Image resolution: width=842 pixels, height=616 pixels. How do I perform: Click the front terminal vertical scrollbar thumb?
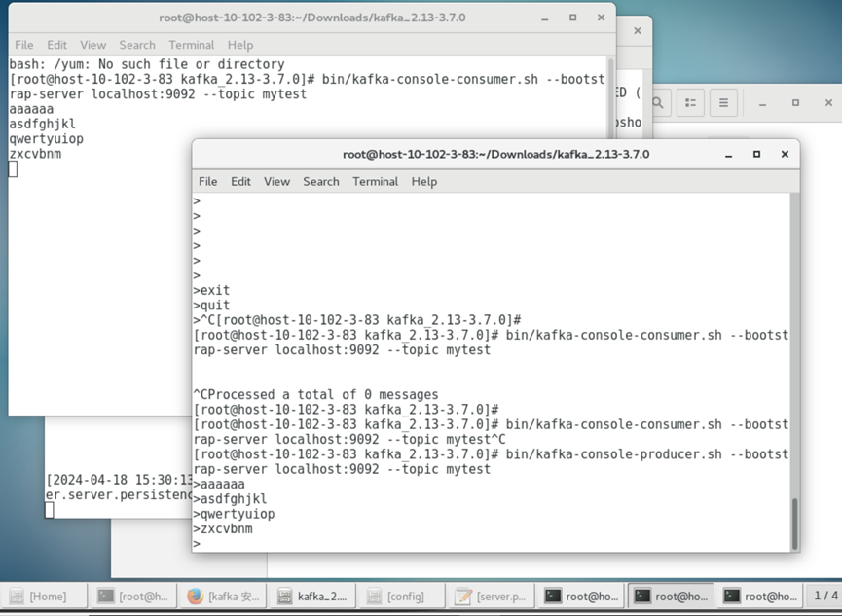tap(794, 523)
